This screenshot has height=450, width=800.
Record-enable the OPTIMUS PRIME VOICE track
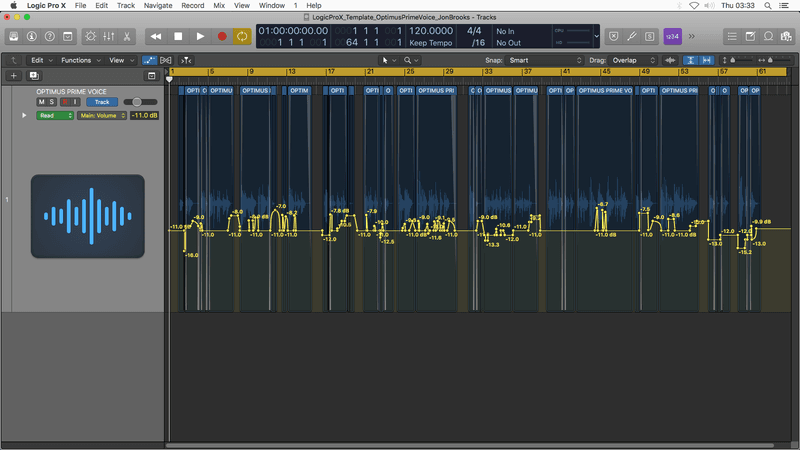point(65,102)
